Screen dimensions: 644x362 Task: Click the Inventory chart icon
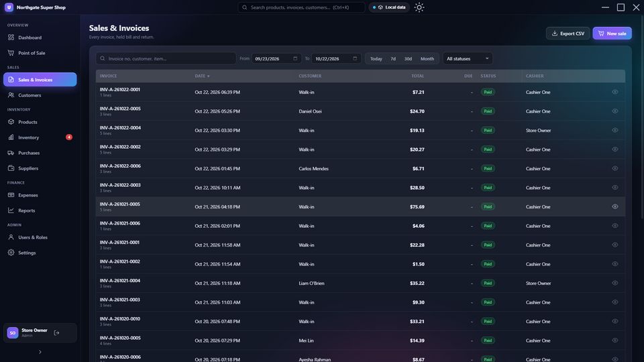tap(11, 137)
